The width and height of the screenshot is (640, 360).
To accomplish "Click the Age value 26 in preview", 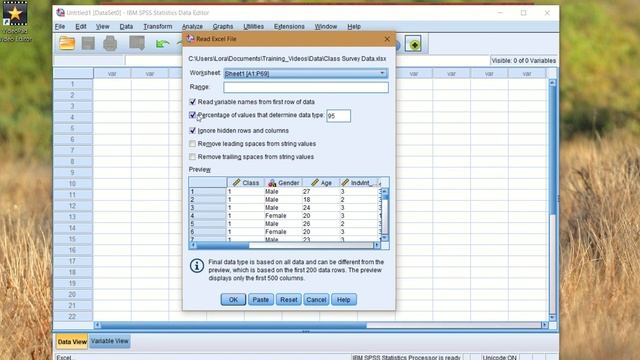I will click(x=307, y=224).
